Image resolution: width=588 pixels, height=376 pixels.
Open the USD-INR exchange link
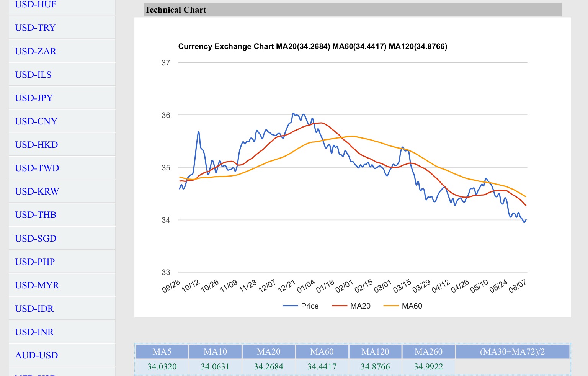pyautogui.click(x=34, y=332)
